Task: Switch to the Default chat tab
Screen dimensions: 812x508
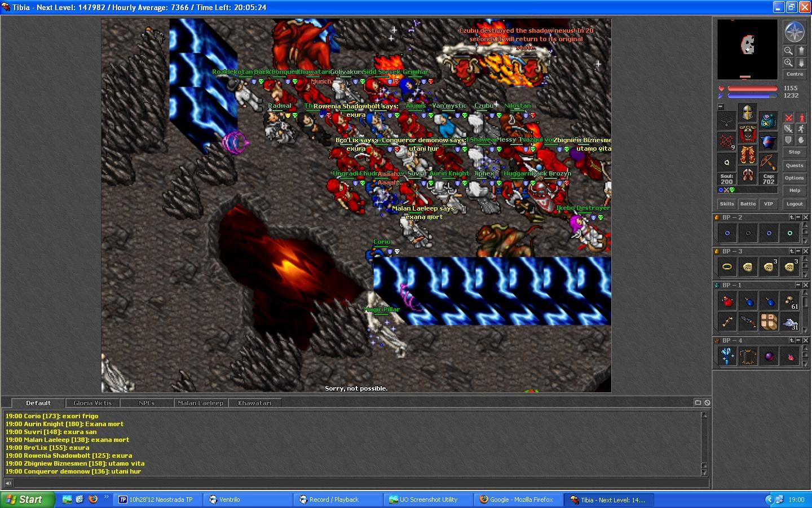Action: (x=38, y=403)
